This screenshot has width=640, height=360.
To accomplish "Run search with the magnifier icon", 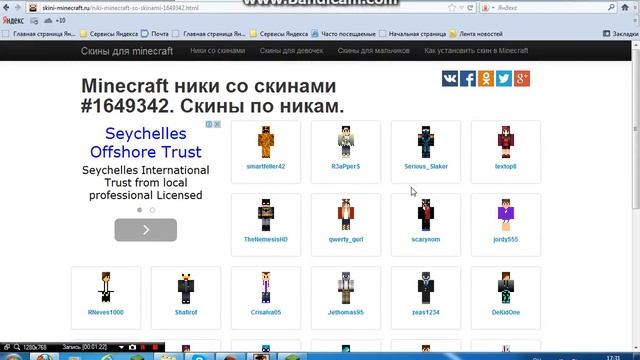I will 611,7.
